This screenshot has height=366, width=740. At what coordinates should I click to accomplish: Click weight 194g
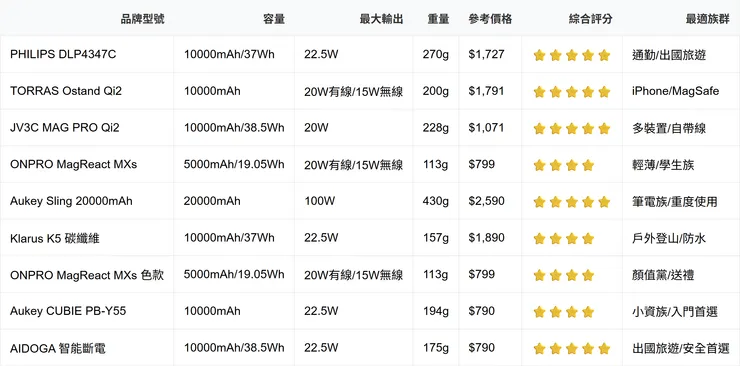click(436, 311)
